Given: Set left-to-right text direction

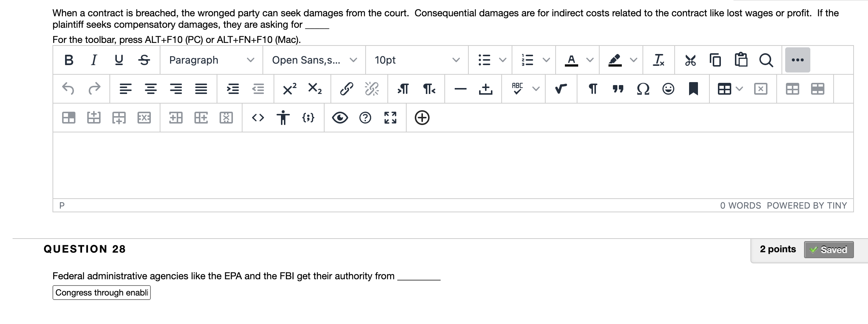Looking at the screenshot, I should [x=403, y=89].
